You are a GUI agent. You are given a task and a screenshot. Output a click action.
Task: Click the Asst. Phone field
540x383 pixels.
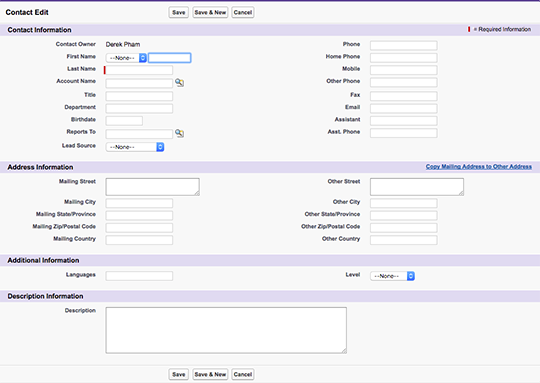pos(404,133)
